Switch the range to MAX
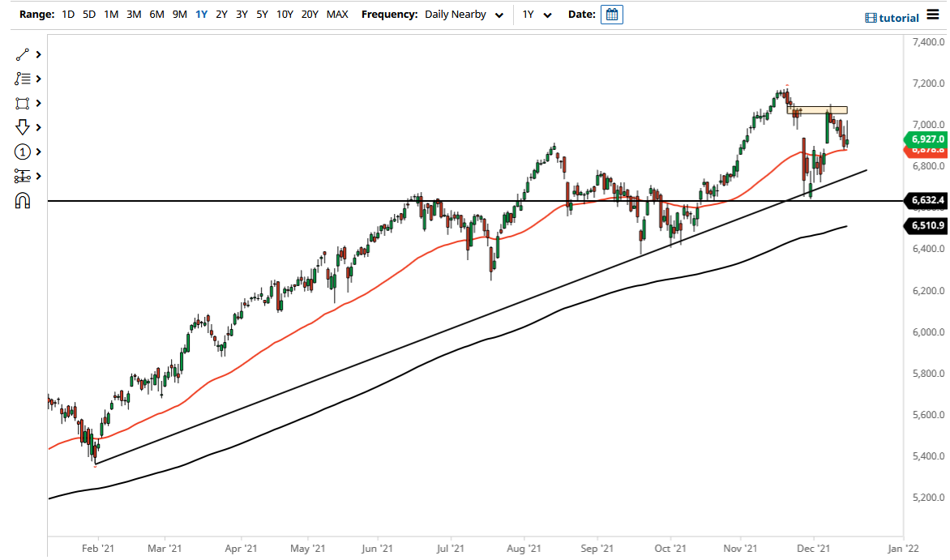The height and width of the screenshot is (560, 950). pyautogui.click(x=338, y=14)
